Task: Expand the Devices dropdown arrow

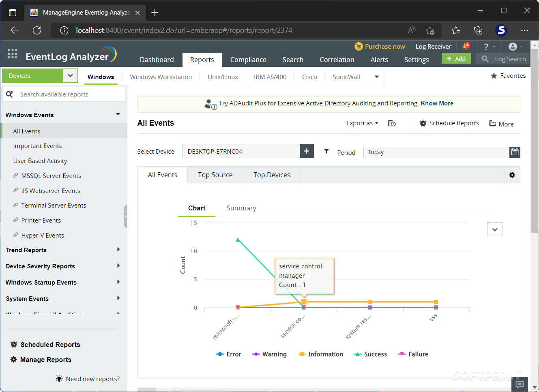Action: pos(70,75)
